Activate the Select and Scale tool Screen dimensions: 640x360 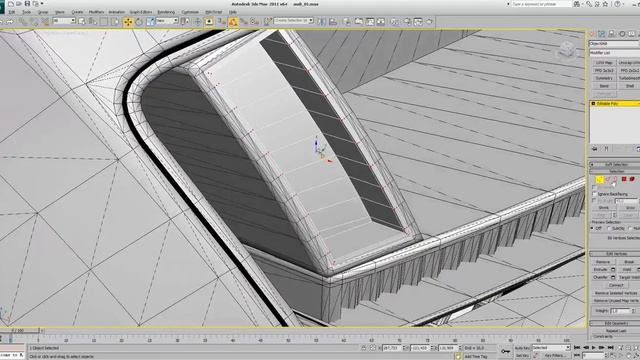pyautogui.click(x=150, y=22)
